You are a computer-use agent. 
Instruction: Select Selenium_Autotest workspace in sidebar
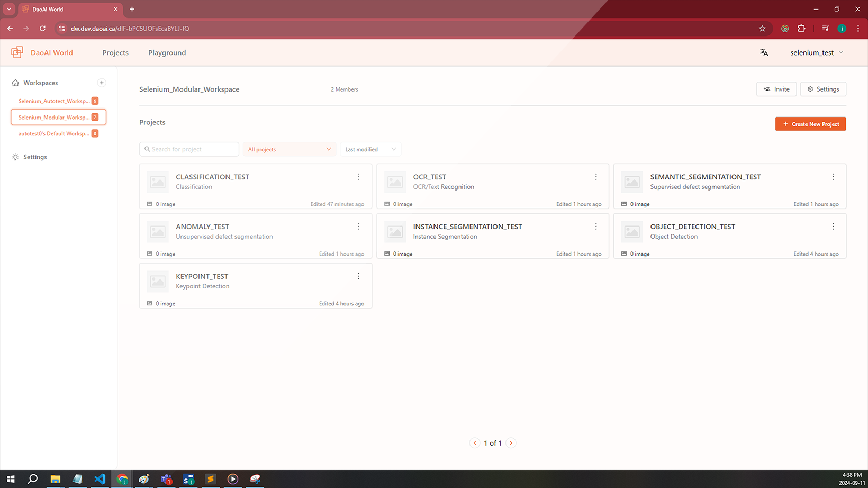pyautogui.click(x=54, y=101)
